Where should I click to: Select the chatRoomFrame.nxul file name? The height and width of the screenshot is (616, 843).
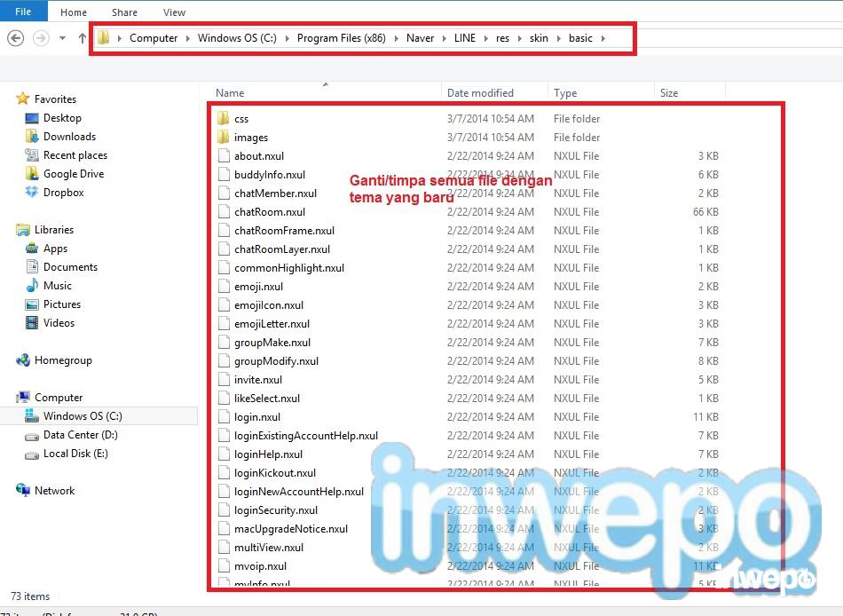click(x=285, y=230)
